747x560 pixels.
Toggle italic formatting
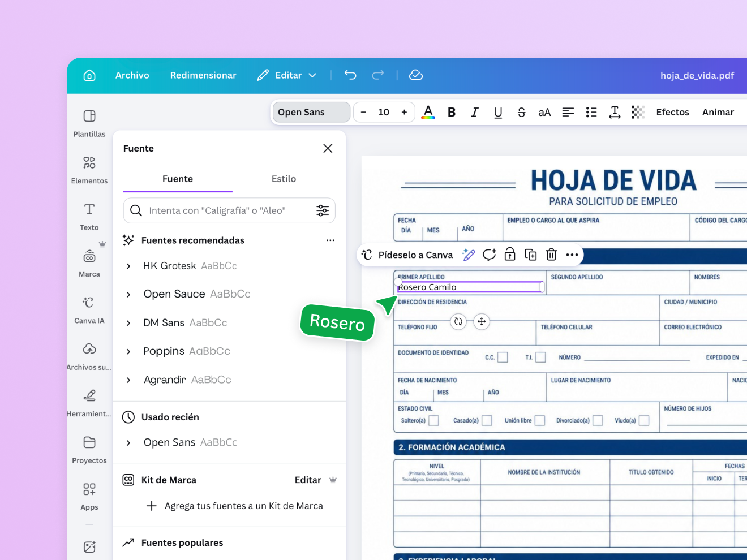pyautogui.click(x=475, y=112)
